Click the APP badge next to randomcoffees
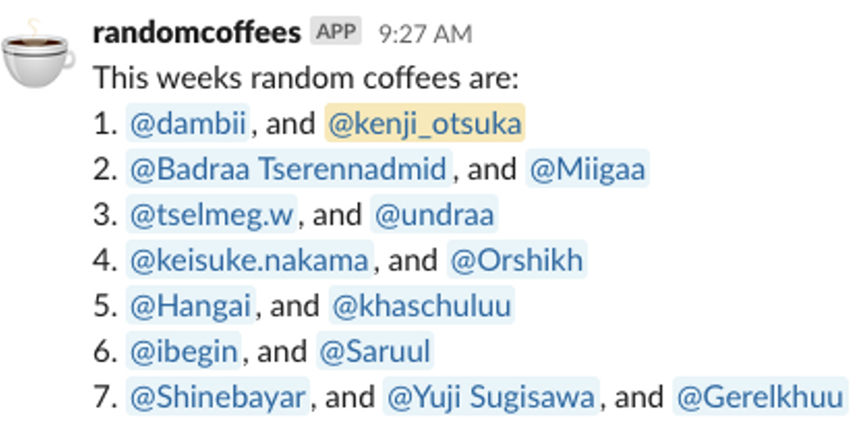Viewport: 868px width, 433px height. point(336,31)
